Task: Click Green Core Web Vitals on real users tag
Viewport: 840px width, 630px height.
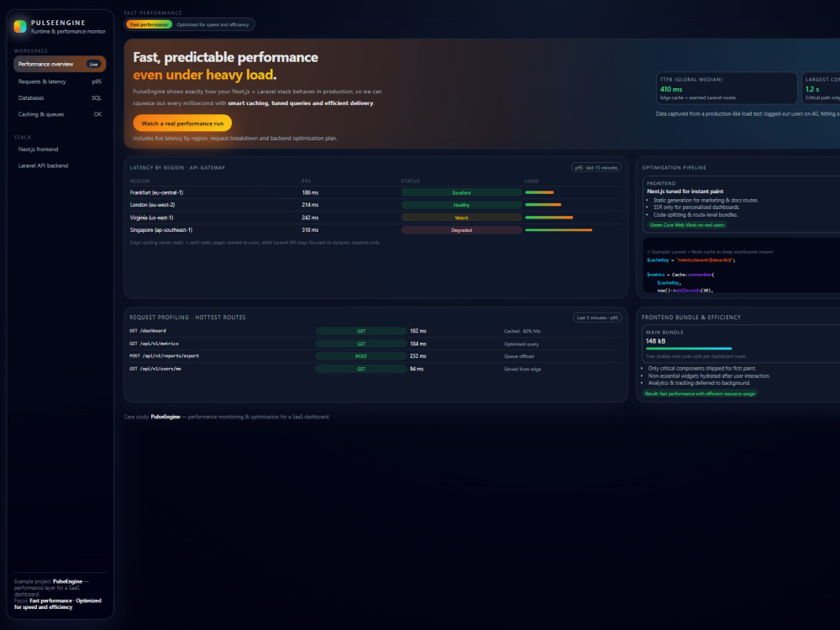Action: (687, 225)
